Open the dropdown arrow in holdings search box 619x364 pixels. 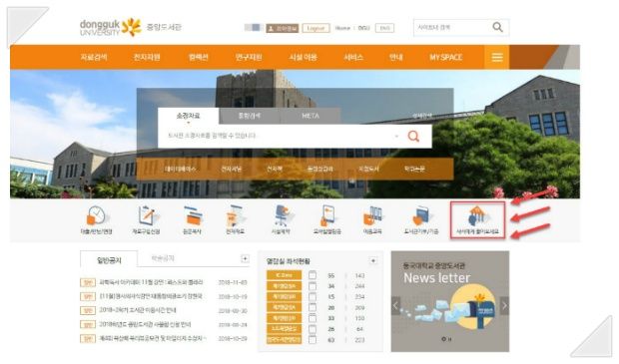pos(396,137)
